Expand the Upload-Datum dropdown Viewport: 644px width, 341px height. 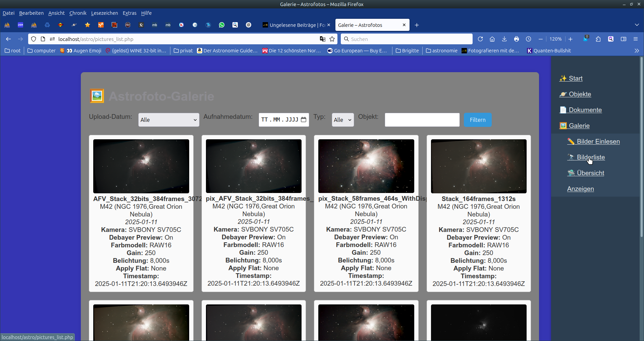(x=169, y=120)
